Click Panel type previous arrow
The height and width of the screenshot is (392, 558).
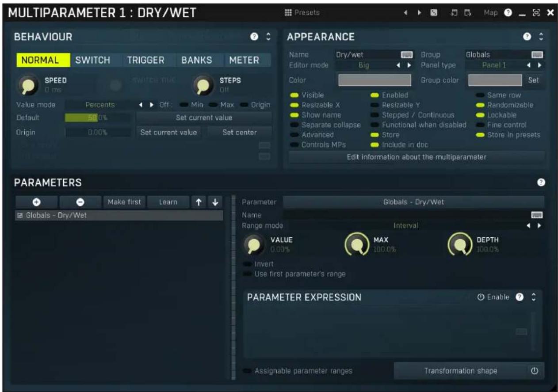(530, 65)
